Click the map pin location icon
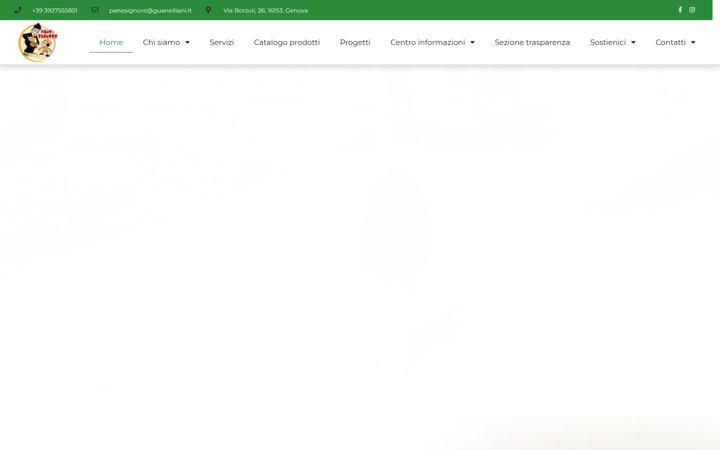The width and height of the screenshot is (720, 450). 208,10
